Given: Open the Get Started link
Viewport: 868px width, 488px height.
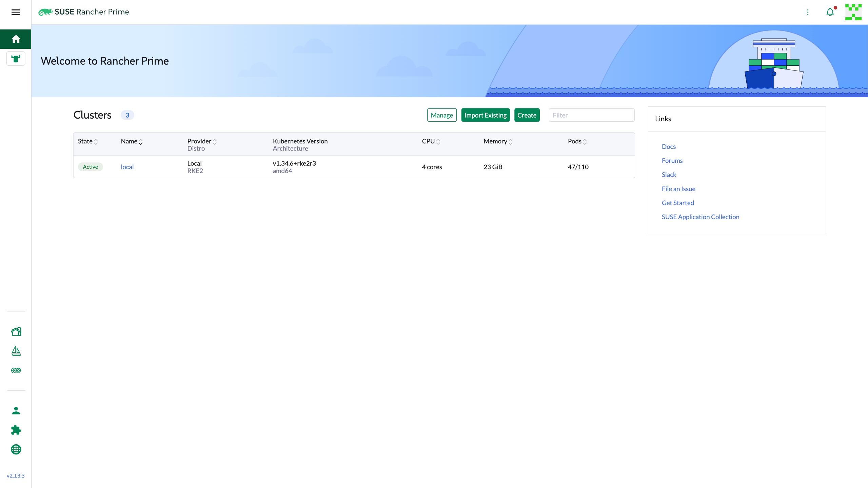Looking at the screenshot, I should pos(678,203).
